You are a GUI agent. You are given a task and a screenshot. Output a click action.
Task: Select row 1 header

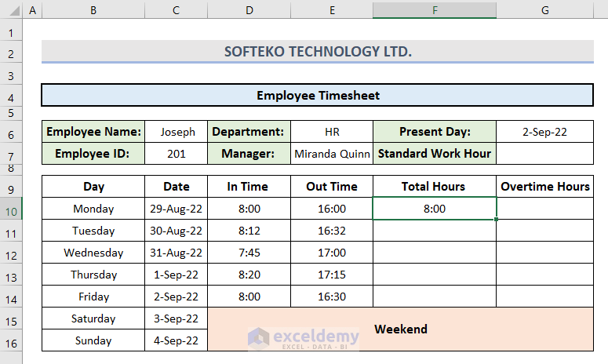11,29
